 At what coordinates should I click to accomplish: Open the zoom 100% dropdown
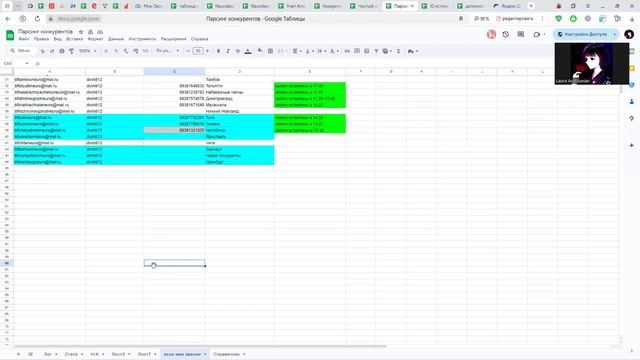point(88,51)
